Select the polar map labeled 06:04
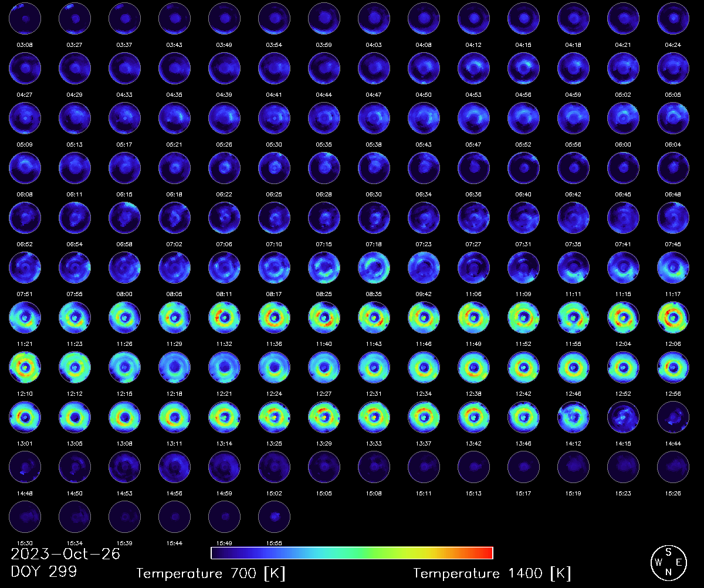Image resolution: width=704 pixels, height=588 pixels. tap(673, 119)
